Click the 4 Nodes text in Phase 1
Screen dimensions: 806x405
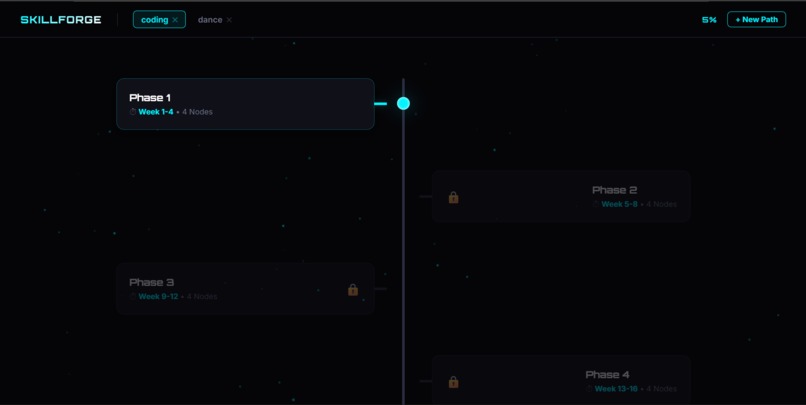[197, 112]
